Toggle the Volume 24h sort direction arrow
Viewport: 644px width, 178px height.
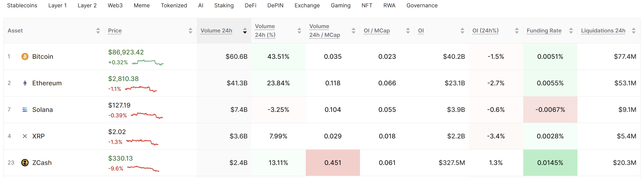[245, 30]
